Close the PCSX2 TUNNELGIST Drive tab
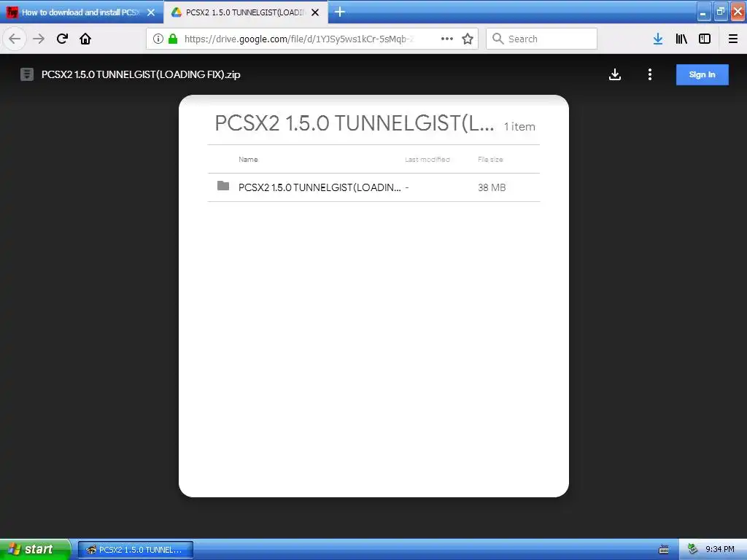 (315, 12)
